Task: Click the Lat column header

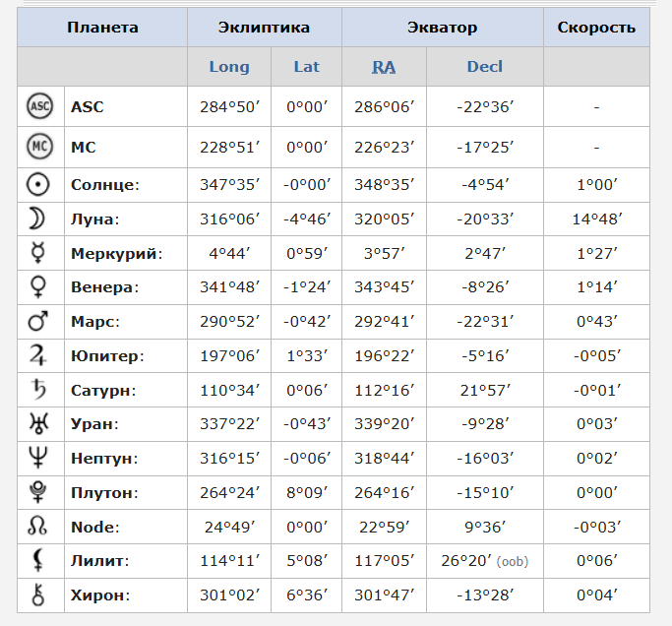Action: point(307,67)
